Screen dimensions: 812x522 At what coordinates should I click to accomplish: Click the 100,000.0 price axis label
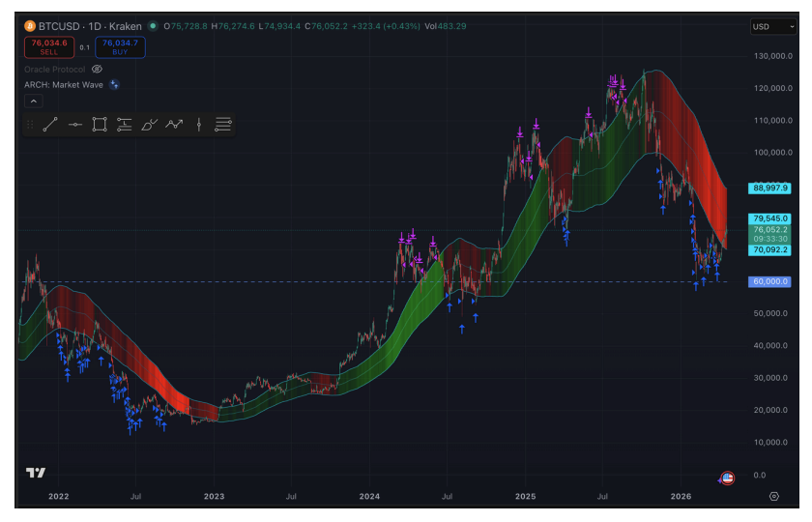pyautogui.click(x=772, y=153)
